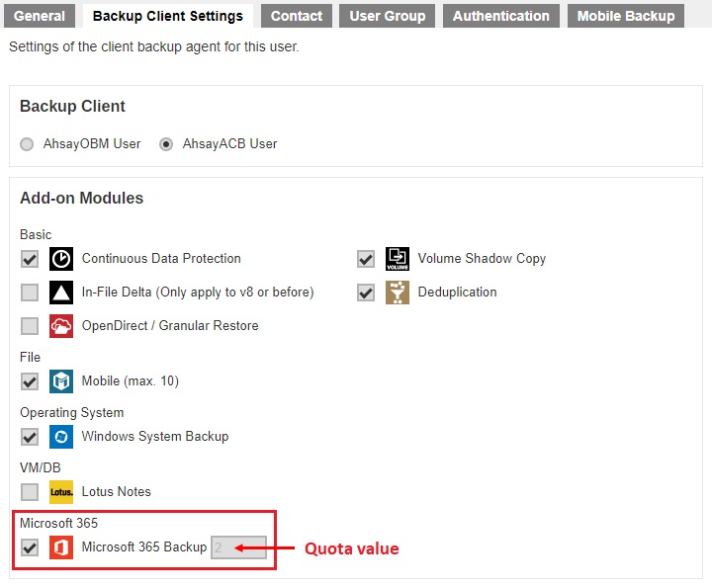The height and width of the screenshot is (588, 712).
Task: Click the Lotus Notes label
Action: 117,492
